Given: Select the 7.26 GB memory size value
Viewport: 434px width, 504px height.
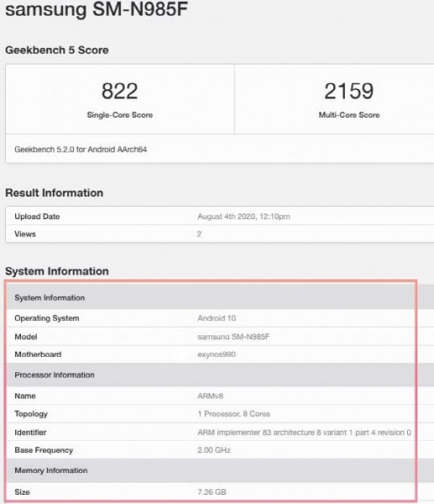Looking at the screenshot, I should (212, 491).
